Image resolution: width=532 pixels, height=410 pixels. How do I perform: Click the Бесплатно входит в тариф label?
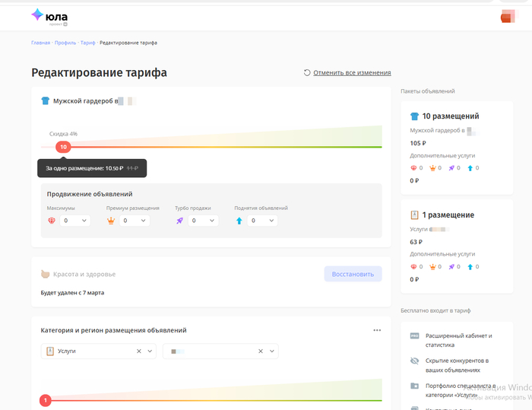point(435,310)
